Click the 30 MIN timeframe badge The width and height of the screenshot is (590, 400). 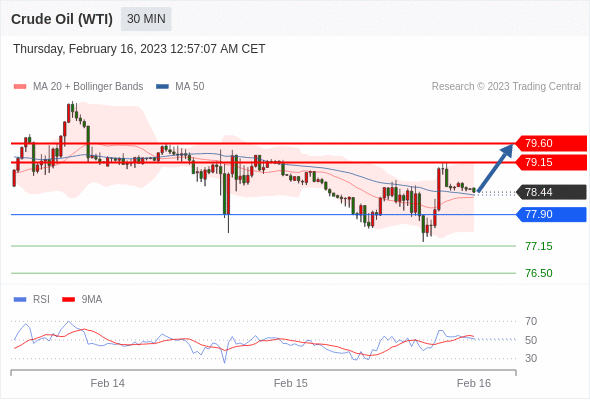[x=146, y=19]
